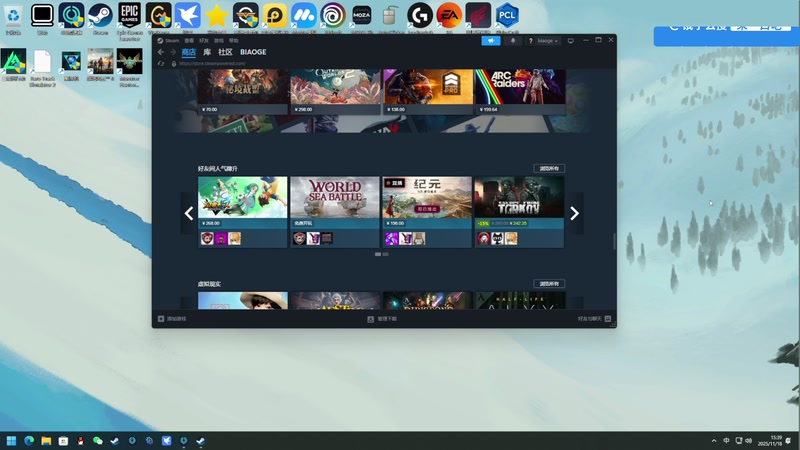
Task: Open the volume control in the system tray
Action: click(748, 441)
